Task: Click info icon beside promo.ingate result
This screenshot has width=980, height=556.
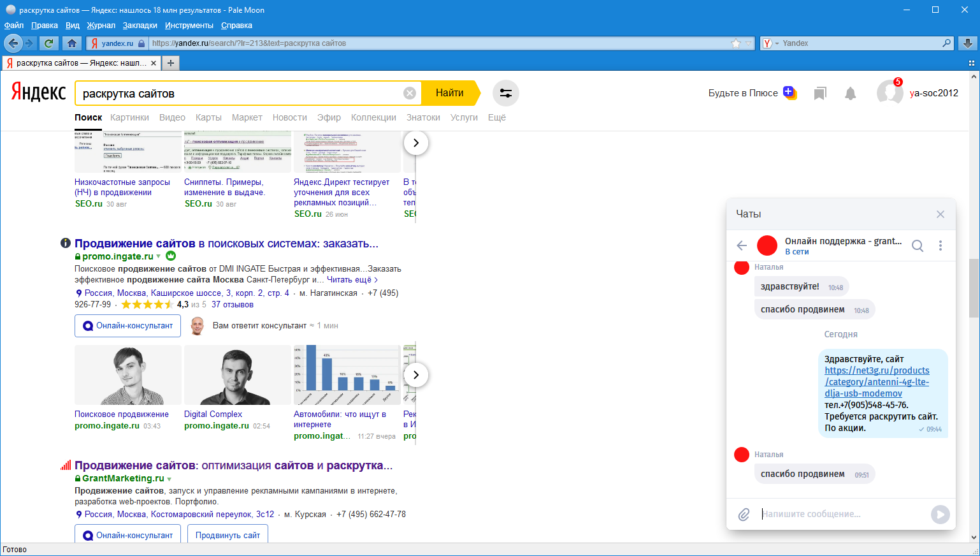Action: click(x=65, y=243)
